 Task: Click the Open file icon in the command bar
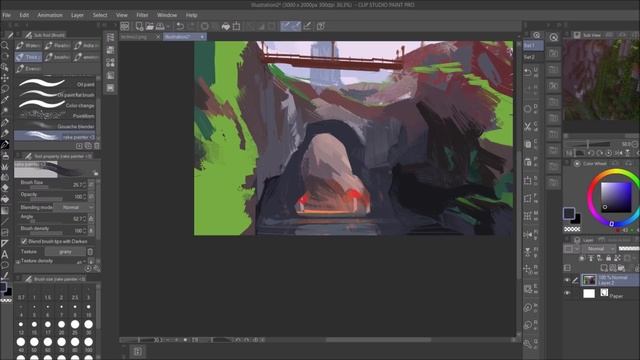150,26
